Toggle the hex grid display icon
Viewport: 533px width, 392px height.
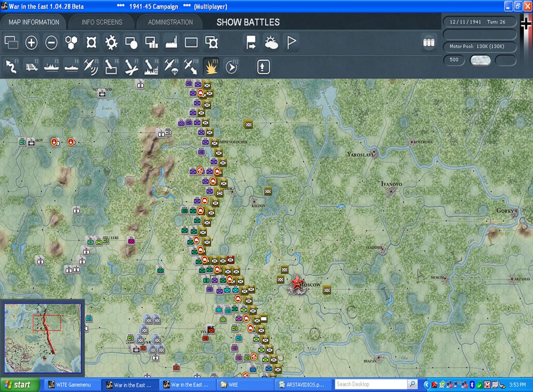pos(72,42)
